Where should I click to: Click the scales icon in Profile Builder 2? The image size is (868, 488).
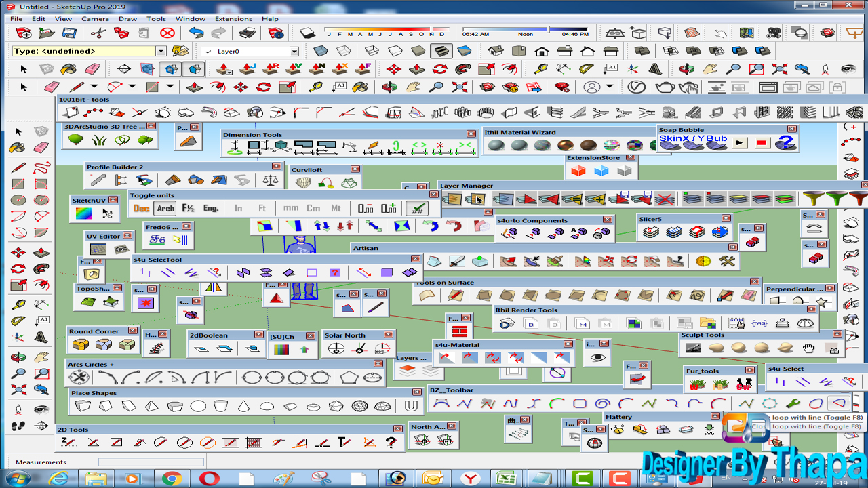coord(270,180)
